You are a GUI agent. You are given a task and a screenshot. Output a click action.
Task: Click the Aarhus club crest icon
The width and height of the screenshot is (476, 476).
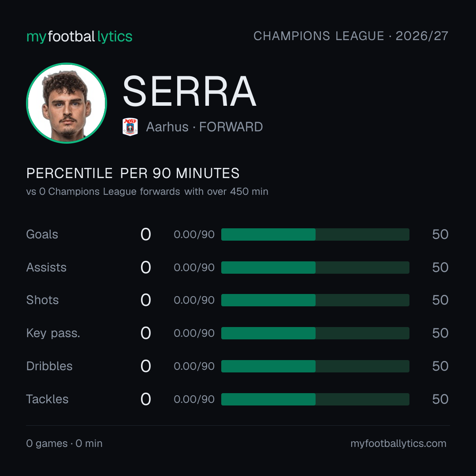tap(130, 127)
